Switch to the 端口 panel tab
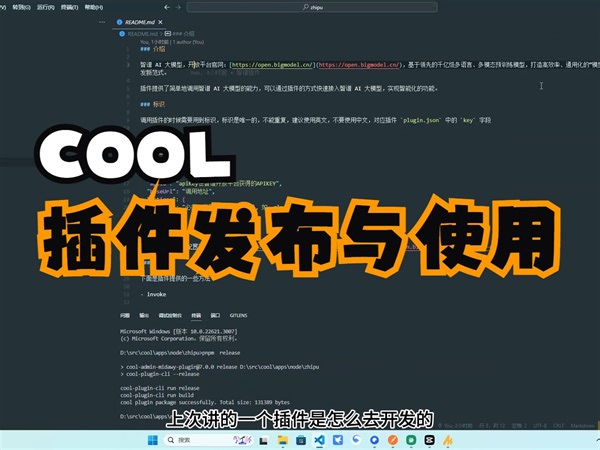The image size is (600, 450). pyautogui.click(x=215, y=315)
